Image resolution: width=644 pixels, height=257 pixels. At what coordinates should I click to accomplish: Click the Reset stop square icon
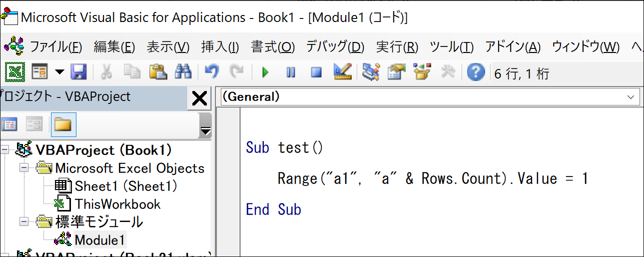click(316, 73)
